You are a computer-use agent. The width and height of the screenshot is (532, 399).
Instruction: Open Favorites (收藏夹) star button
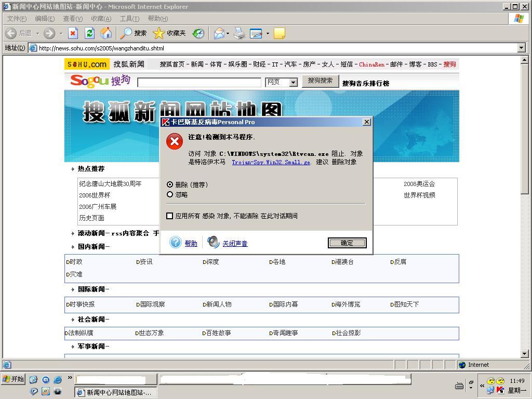click(169, 33)
